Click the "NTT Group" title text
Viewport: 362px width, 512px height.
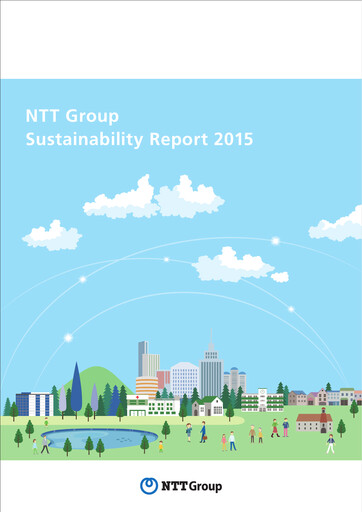click(72, 116)
